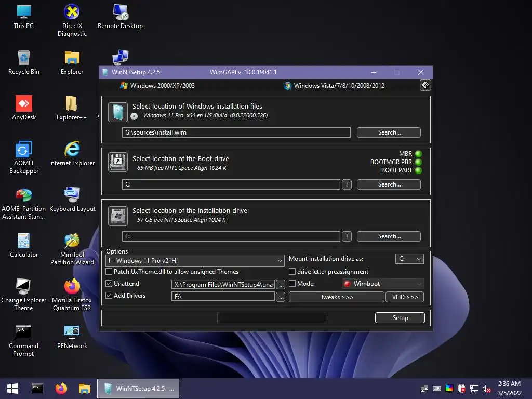This screenshot has height=399, width=532.
Task: Click the Boot drive floppy icon
Action: pos(118,162)
